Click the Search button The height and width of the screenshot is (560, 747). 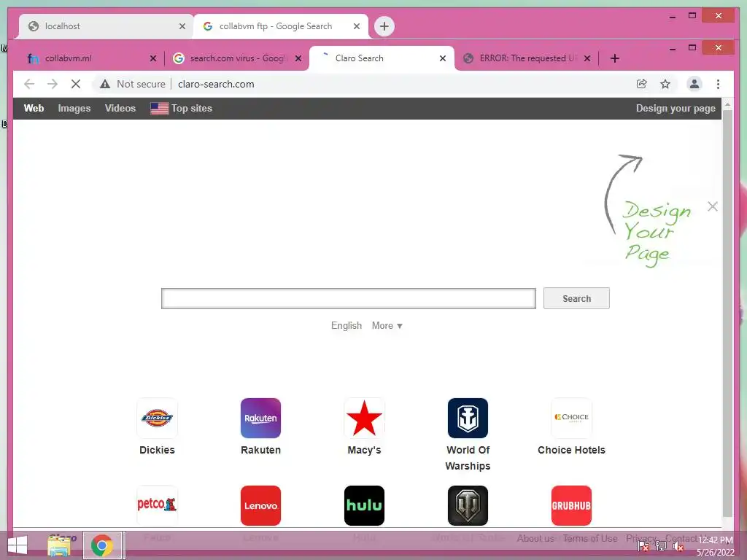pos(576,298)
